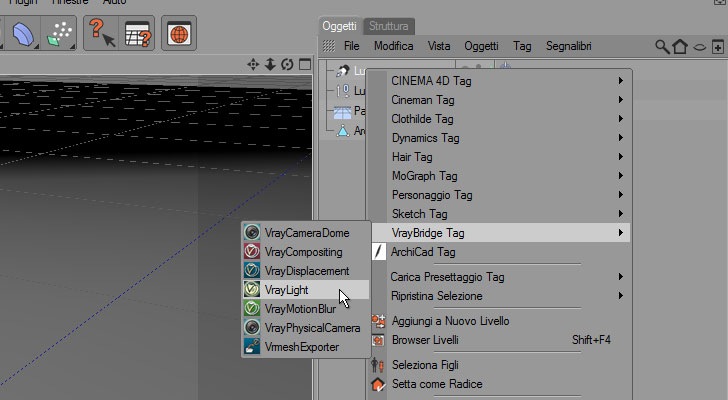Click the table with question mark icon
This screenshot has height=400, width=728.
pyautogui.click(x=138, y=34)
